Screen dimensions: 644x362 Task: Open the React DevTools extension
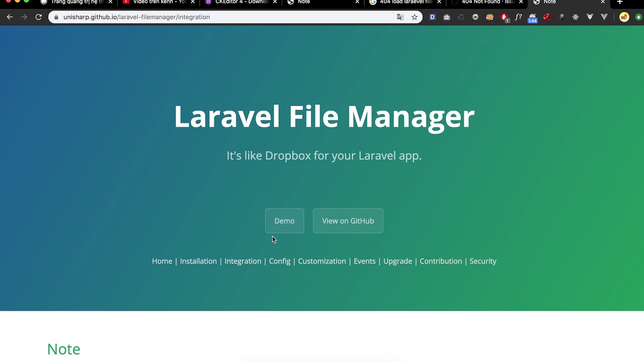point(576,17)
